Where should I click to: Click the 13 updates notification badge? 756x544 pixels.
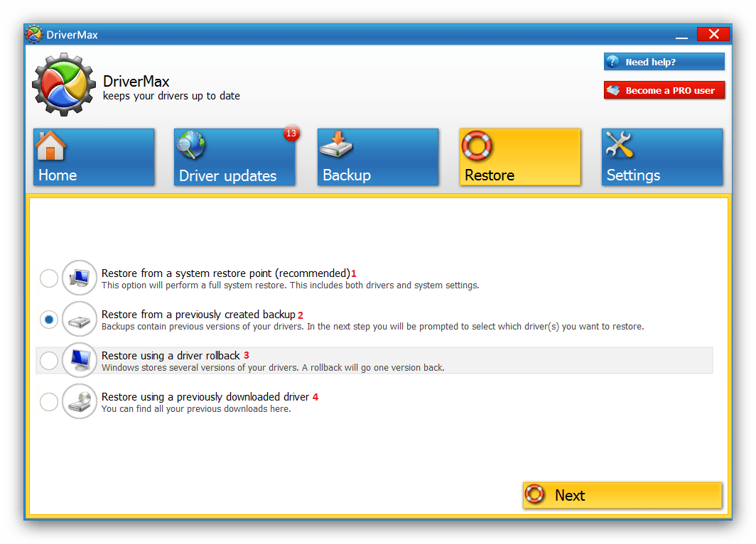coord(291,134)
